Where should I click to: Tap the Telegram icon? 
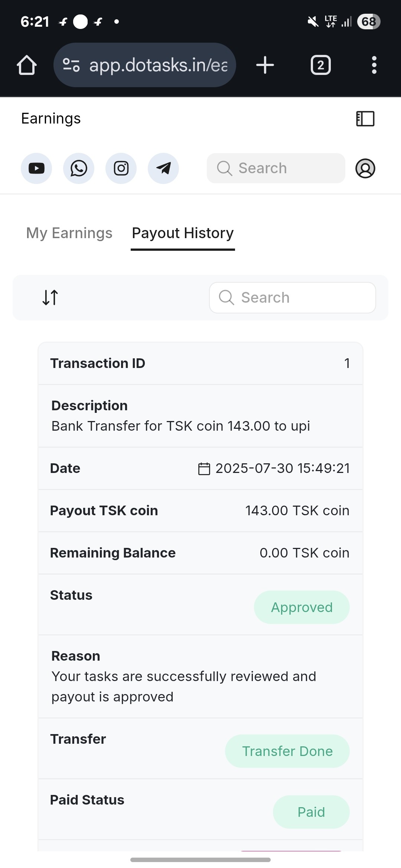point(163,168)
